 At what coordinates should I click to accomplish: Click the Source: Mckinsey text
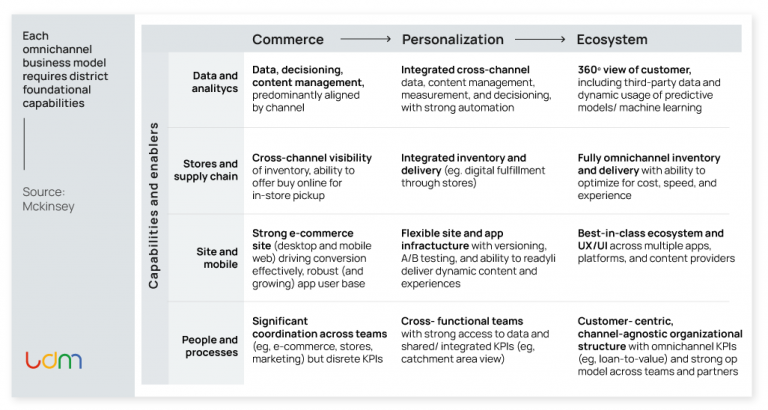(x=48, y=199)
